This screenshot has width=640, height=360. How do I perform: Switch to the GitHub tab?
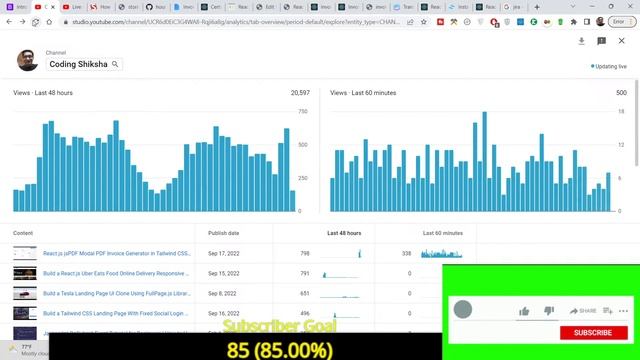pos(156,7)
